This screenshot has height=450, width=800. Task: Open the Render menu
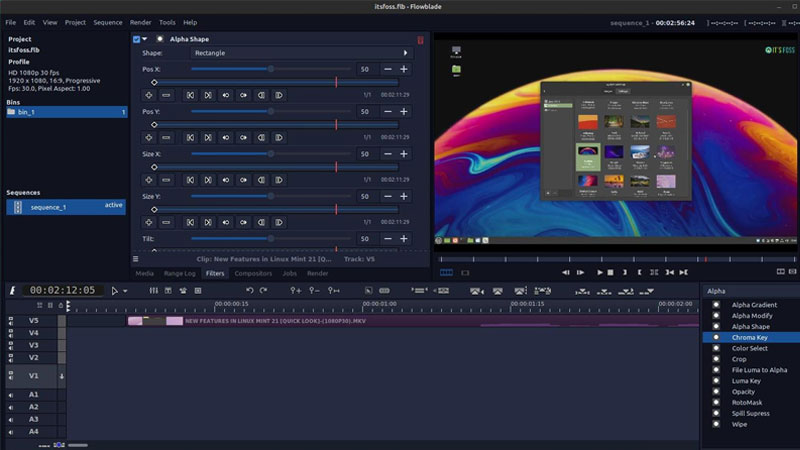140,22
